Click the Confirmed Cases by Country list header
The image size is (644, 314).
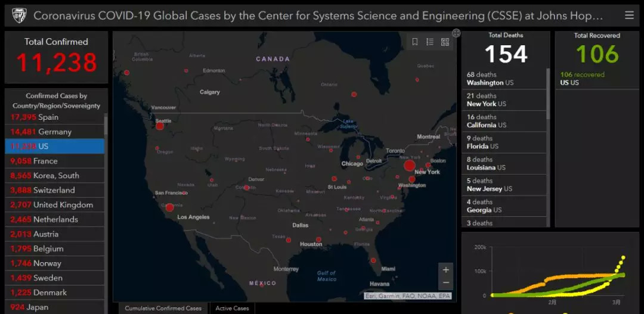pos(56,101)
